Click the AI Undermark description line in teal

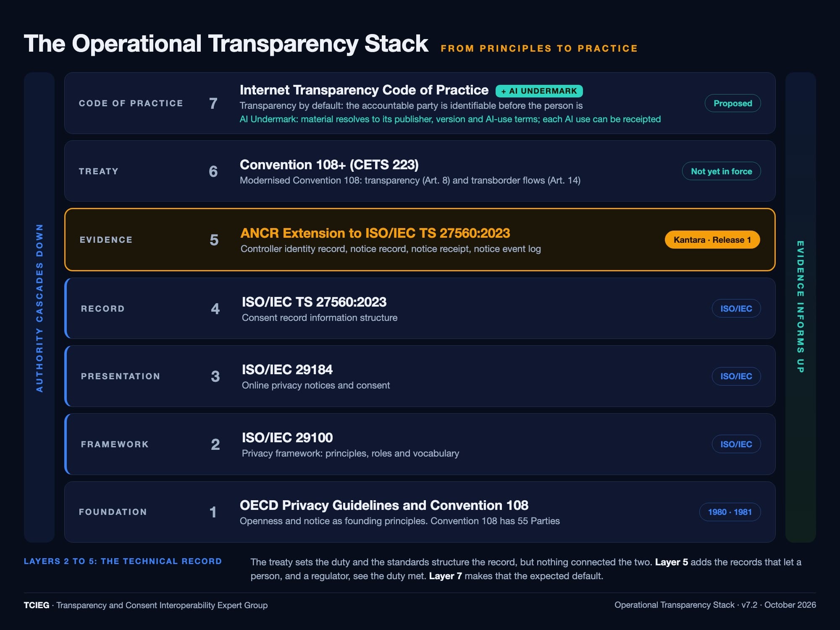[450, 119]
